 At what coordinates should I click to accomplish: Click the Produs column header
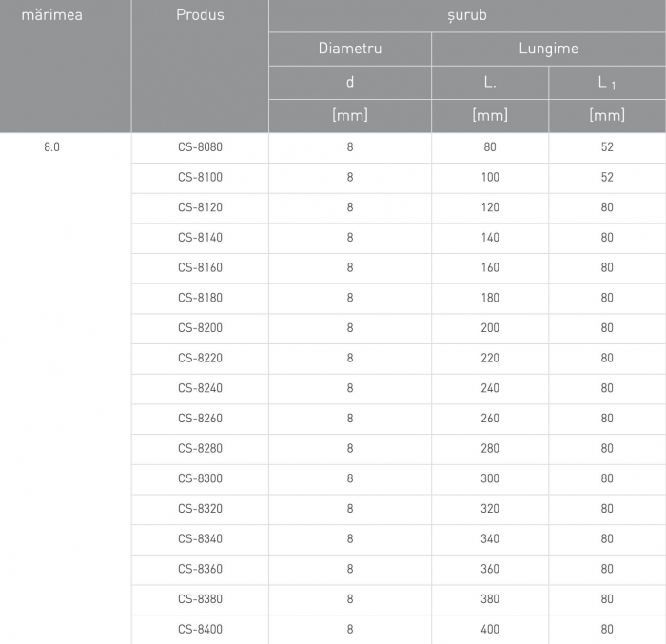click(200, 15)
